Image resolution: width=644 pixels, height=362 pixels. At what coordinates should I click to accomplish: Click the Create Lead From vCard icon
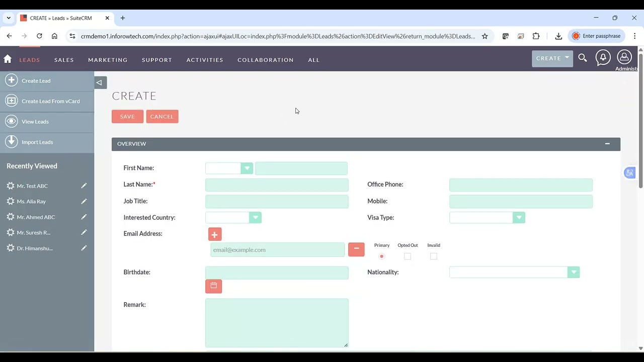coord(11,101)
